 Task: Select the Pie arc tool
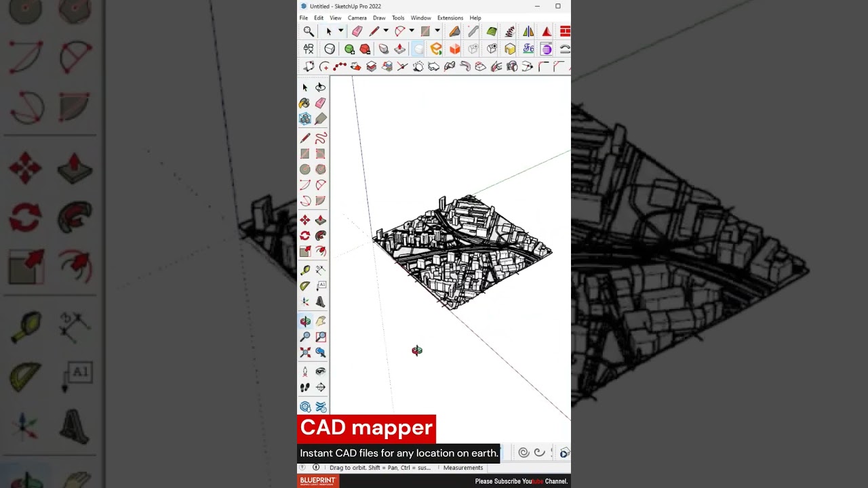(x=321, y=201)
